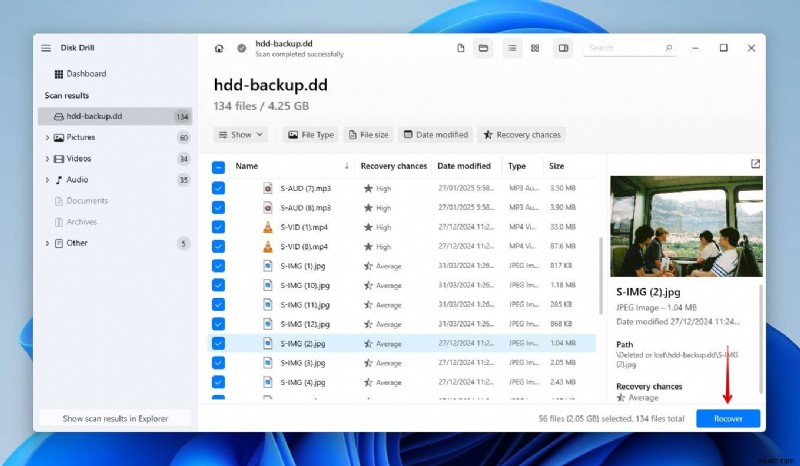Screen dimensions: 800x466
Task: Uncheck the S-IMG (11).jpg checkbox
Action: (x=218, y=305)
